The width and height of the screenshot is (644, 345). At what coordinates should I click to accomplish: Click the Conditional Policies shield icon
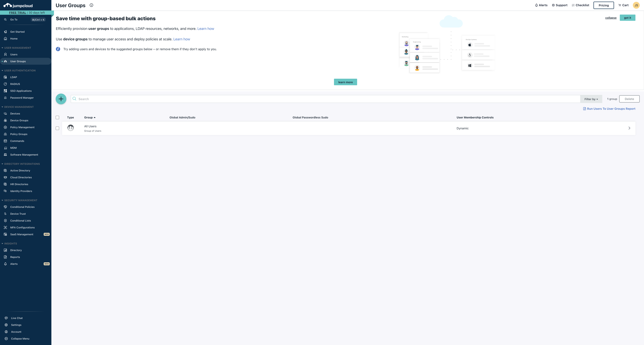5,207
